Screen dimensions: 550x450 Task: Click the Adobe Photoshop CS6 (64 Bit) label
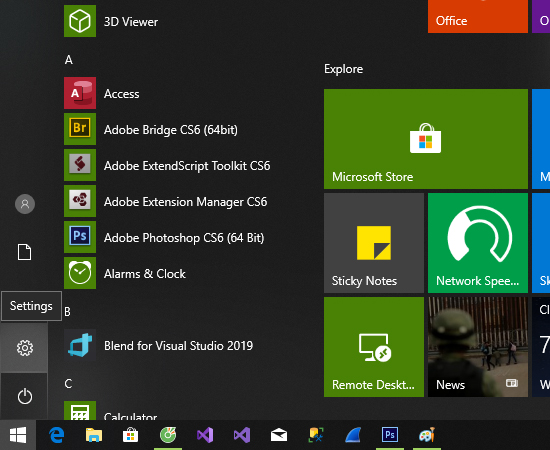pyautogui.click(x=184, y=238)
